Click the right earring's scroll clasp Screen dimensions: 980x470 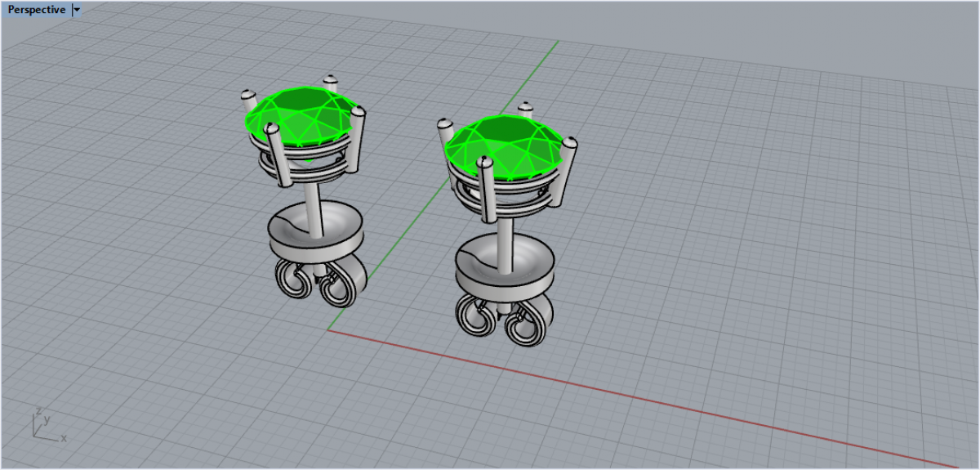[501, 320]
